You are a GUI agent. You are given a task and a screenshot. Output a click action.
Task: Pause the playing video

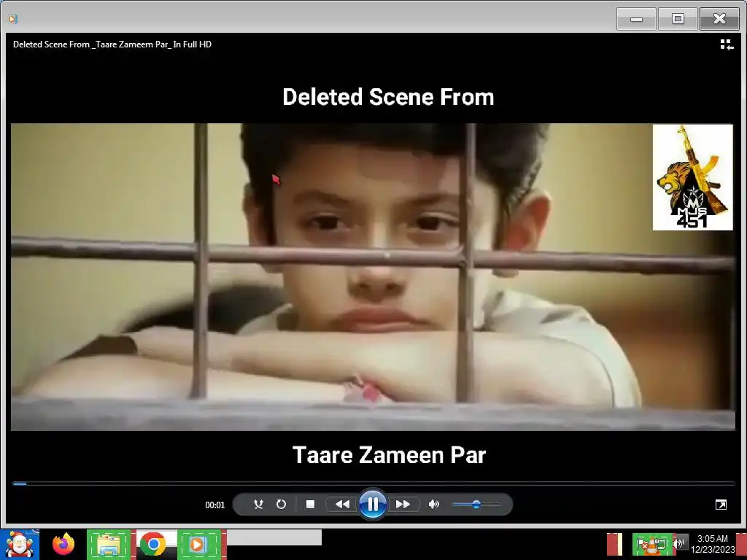click(x=373, y=505)
